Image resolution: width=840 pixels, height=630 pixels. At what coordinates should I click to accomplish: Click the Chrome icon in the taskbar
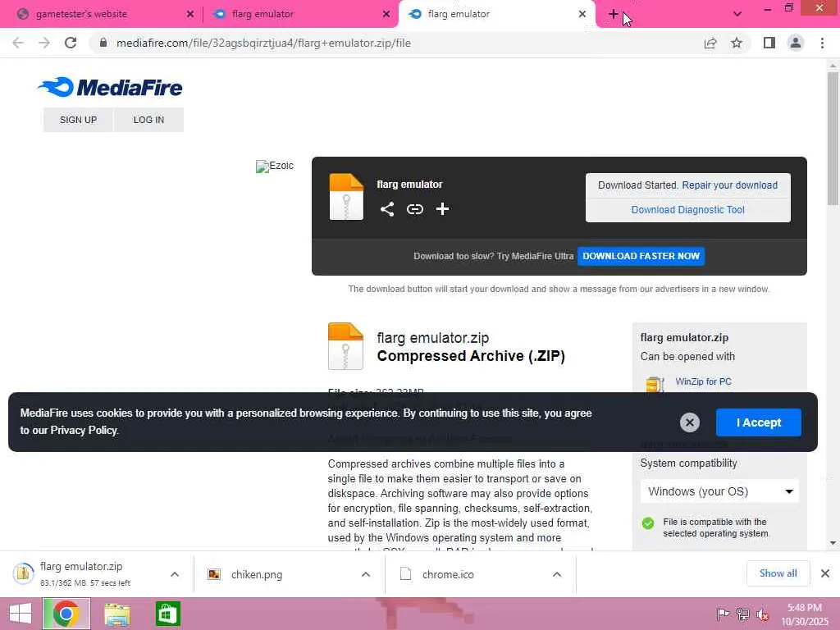(x=66, y=614)
